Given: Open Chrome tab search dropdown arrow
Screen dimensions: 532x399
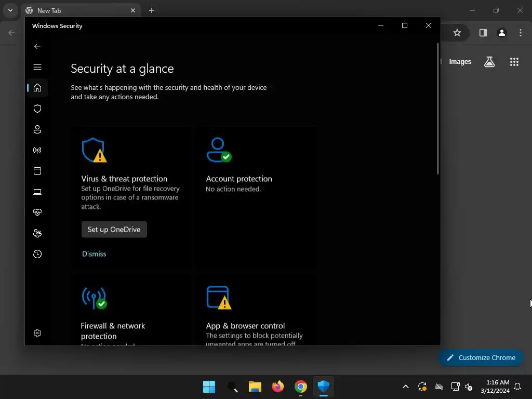Looking at the screenshot, I should [x=10, y=10].
